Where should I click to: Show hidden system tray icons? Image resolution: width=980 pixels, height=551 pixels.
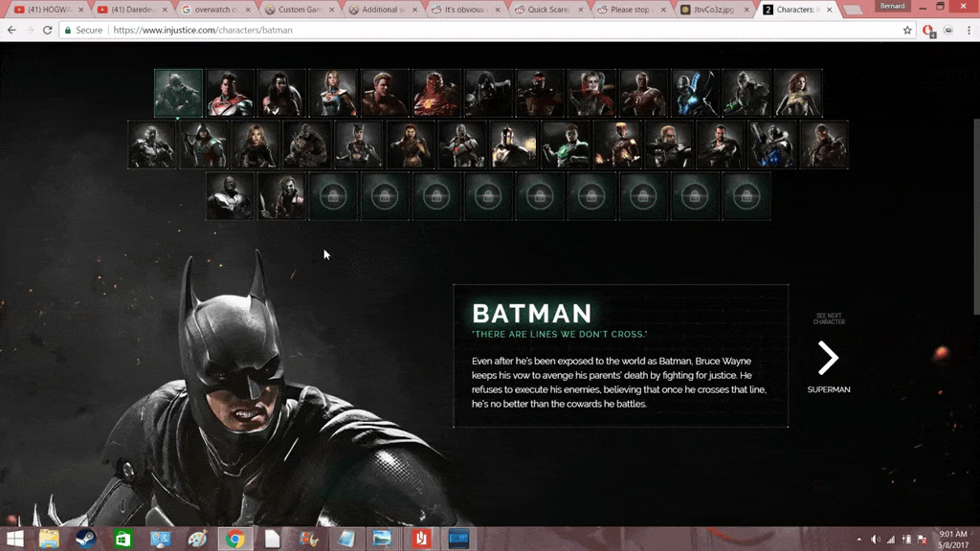(859, 540)
